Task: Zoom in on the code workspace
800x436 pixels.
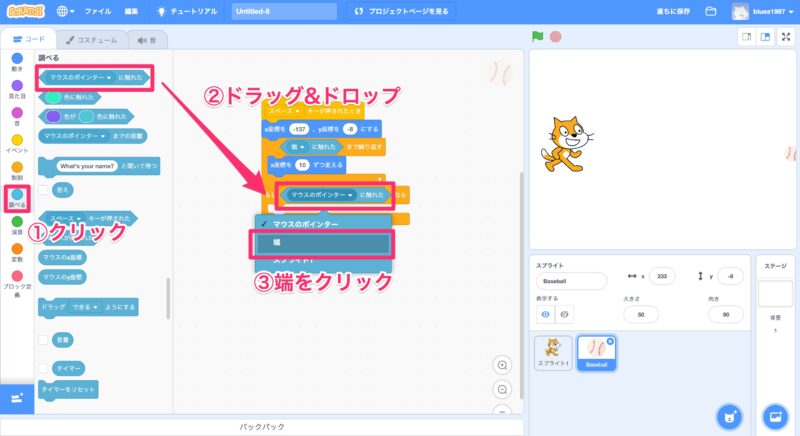Action: pos(502,366)
